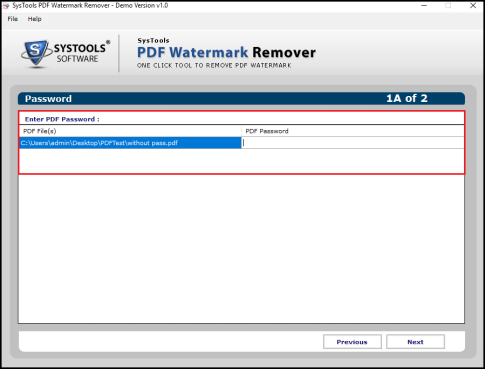Screen dimensions: 485x369
Task: Click the Next button
Action: point(415,342)
